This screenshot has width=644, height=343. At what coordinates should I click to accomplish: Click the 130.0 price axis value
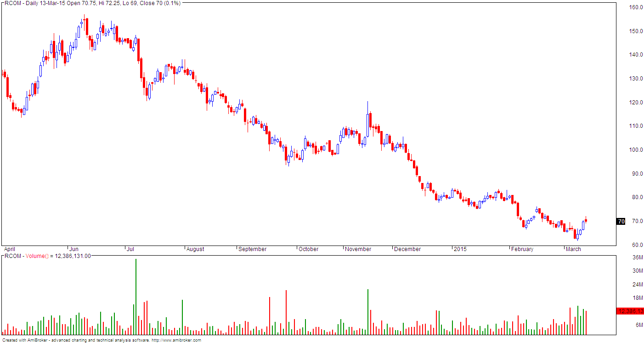point(636,79)
